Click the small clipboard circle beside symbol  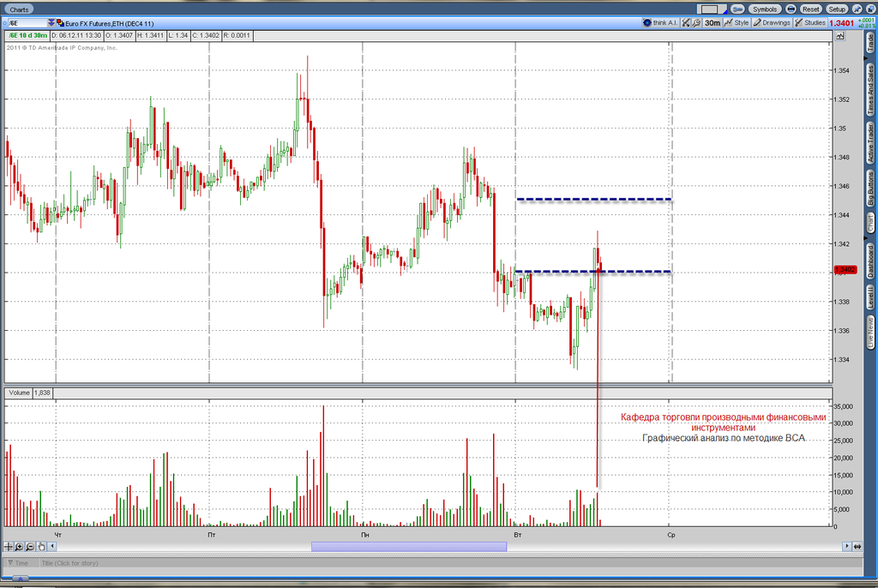(x=5, y=23)
